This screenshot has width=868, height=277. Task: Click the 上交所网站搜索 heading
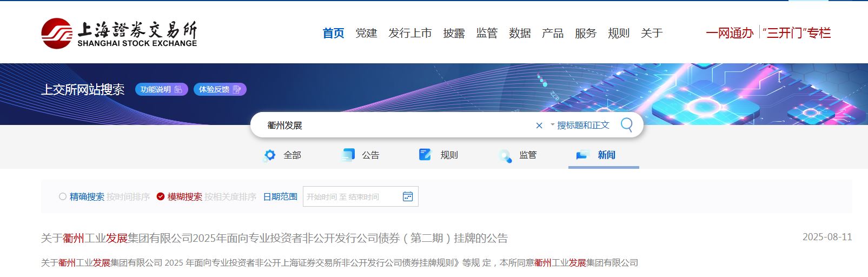(x=83, y=89)
